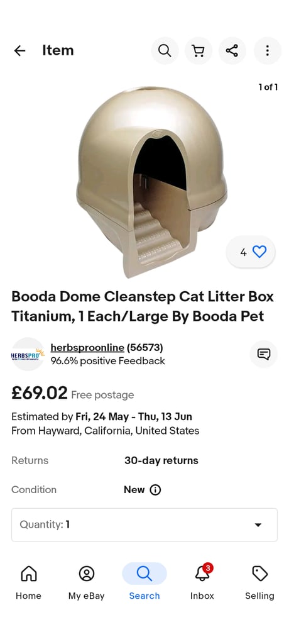The image size is (289, 644).
Task: Toggle the watchlist heart button
Action: point(251,252)
